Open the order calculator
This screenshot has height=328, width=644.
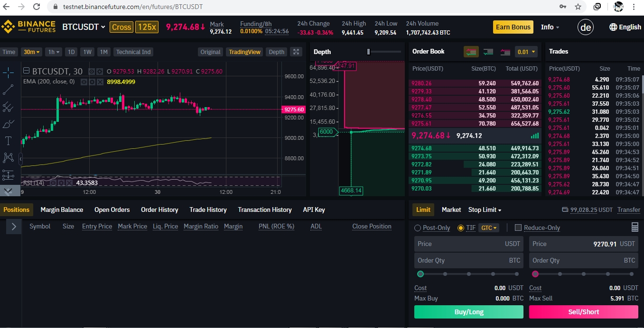click(635, 228)
